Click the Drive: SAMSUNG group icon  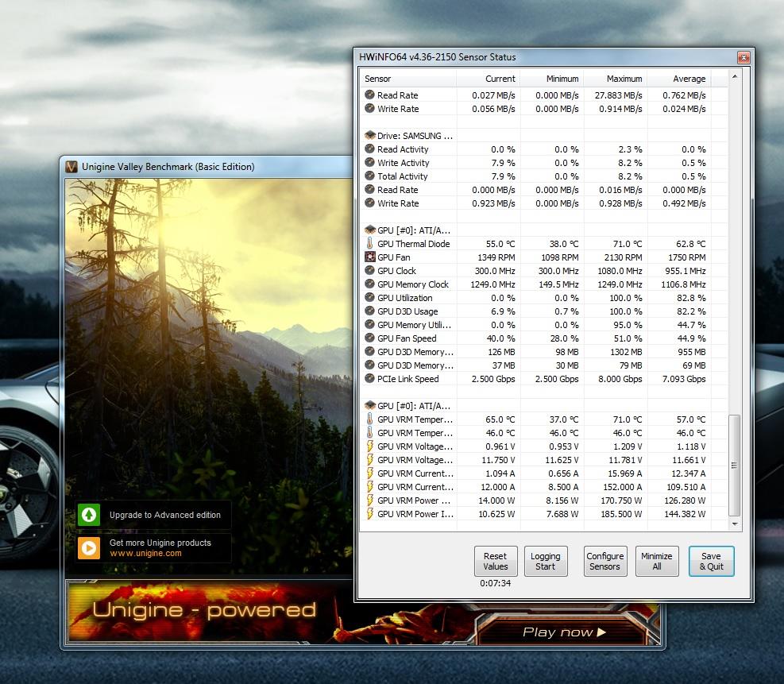(370, 136)
